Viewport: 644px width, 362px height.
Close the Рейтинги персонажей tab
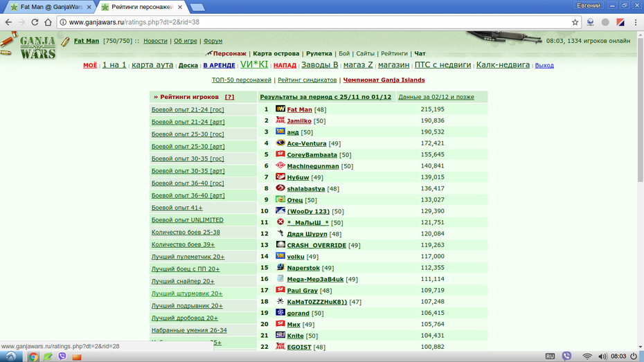tap(180, 7)
